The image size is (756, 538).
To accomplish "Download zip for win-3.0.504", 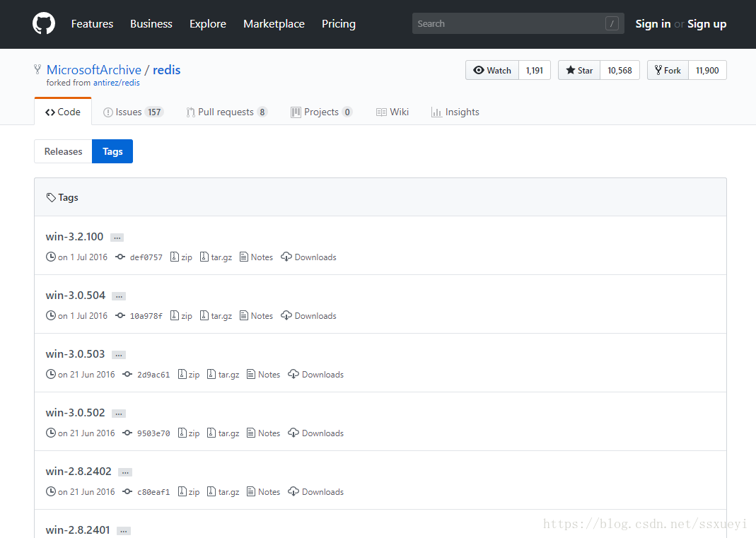I will (181, 316).
